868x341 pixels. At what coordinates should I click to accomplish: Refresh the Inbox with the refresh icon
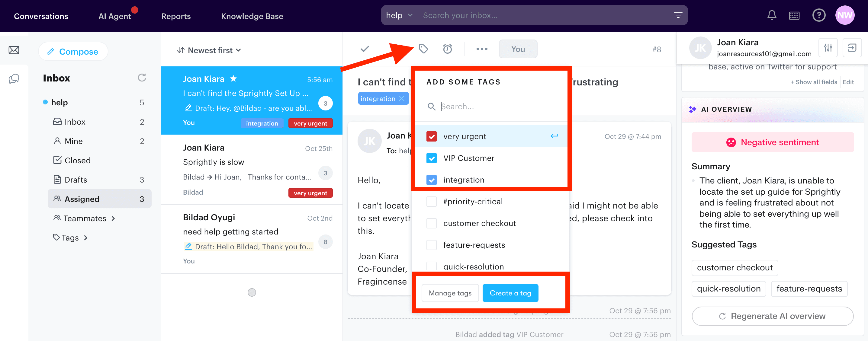click(x=142, y=78)
